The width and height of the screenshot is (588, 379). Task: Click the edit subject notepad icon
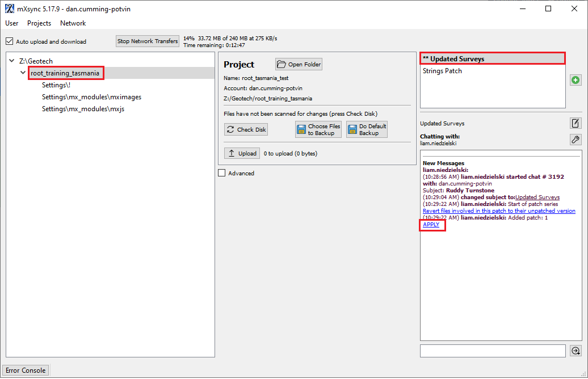pyautogui.click(x=576, y=123)
